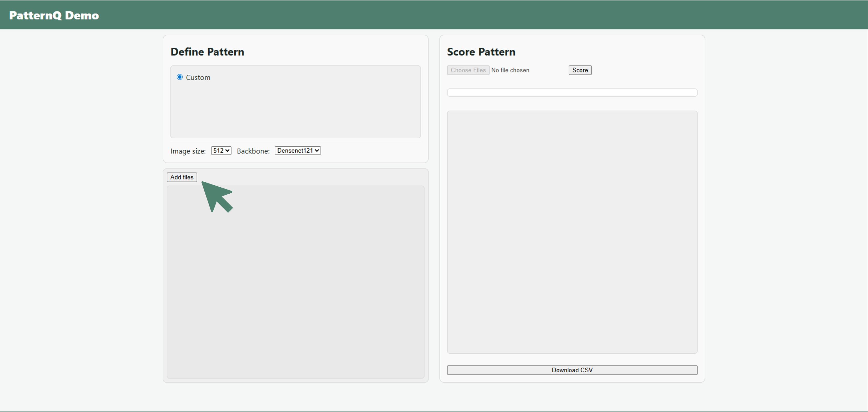Viewport: 868px width, 412px height.
Task: Click the PatternQ Demo header title
Action: click(54, 15)
